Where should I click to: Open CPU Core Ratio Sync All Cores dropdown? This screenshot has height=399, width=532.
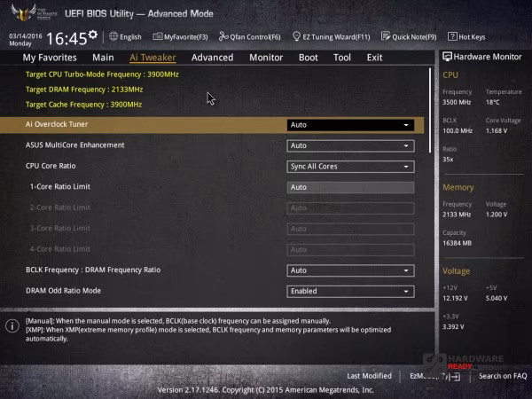pos(350,167)
